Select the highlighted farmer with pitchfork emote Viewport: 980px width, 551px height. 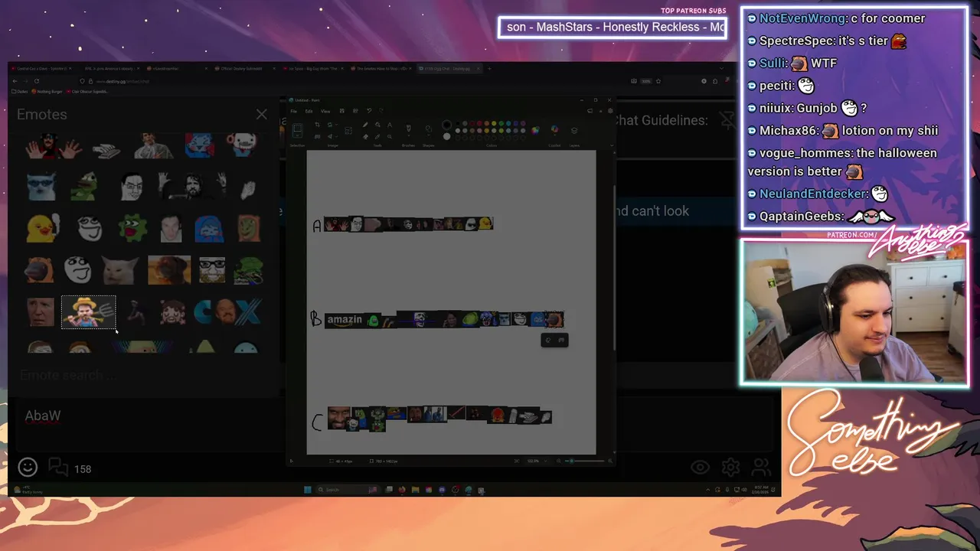[x=89, y=312]
